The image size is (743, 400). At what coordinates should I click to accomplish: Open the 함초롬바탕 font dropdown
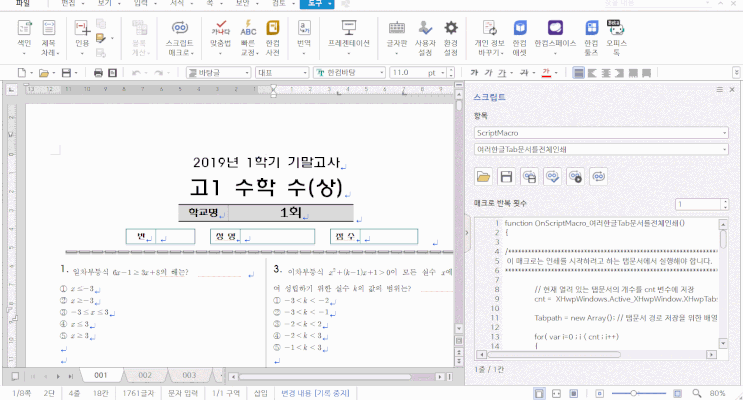click(x=349, y=73)
